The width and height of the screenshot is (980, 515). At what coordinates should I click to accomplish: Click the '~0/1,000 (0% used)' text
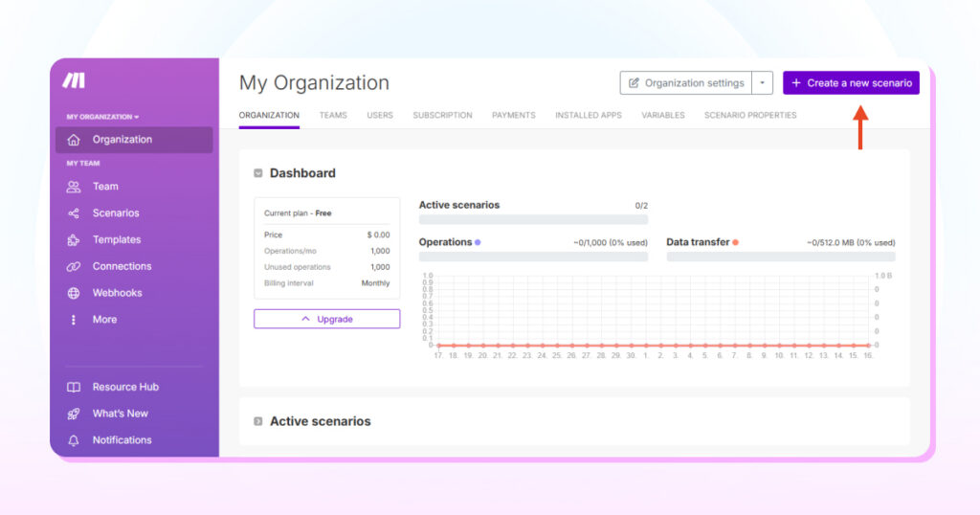pyautogui.click(x=610, y=242)
